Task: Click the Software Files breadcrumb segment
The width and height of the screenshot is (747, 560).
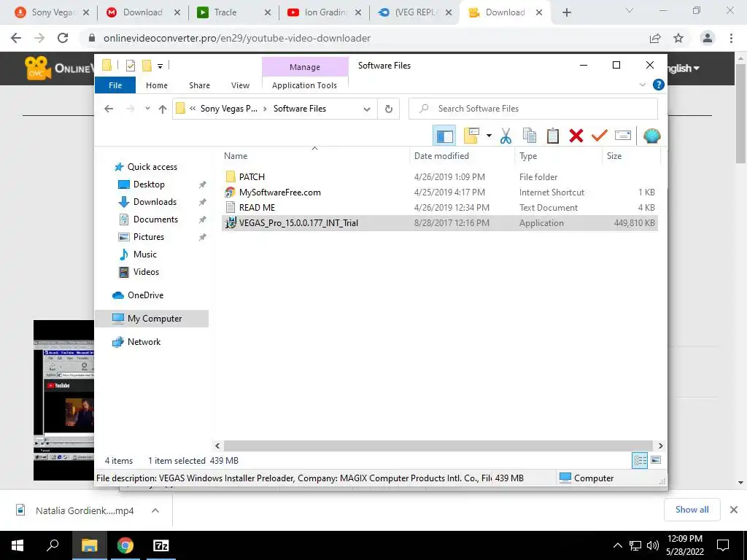Action: click(300, 109)
